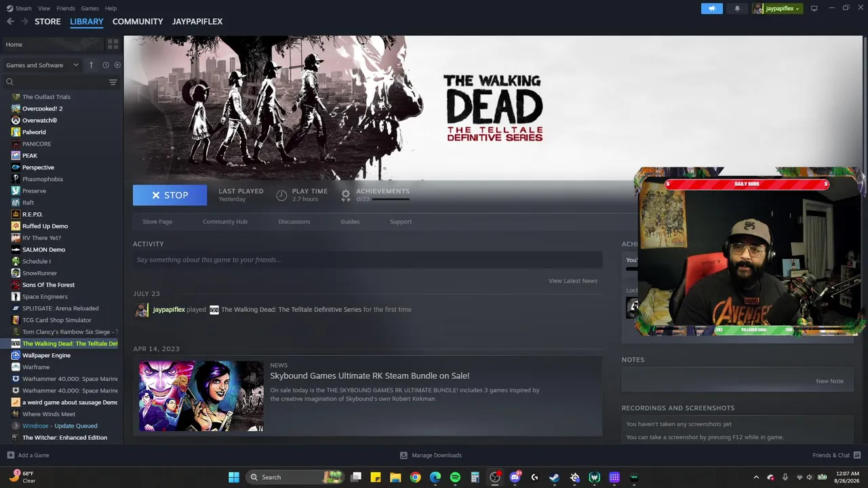
Task: Open Google Chrome from the taskbar
Action: pos(415,477)
